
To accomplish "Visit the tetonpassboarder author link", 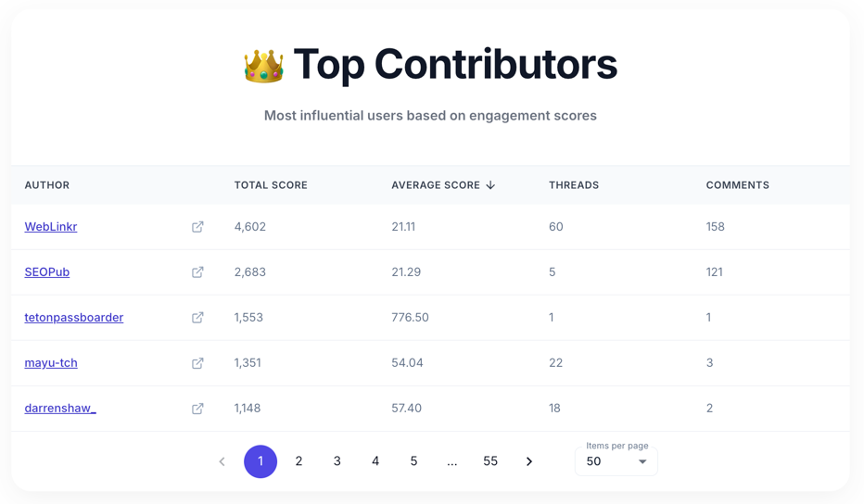I will 74,317.
